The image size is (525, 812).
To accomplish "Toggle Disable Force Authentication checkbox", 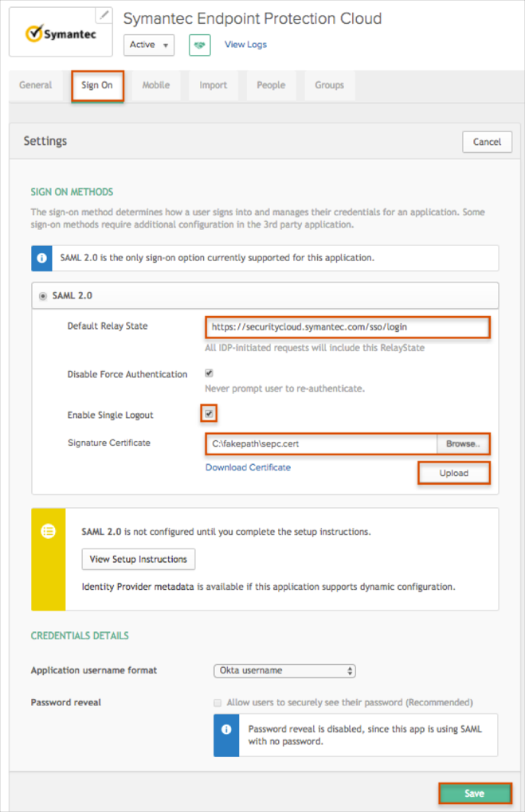I will click(210, 373).
